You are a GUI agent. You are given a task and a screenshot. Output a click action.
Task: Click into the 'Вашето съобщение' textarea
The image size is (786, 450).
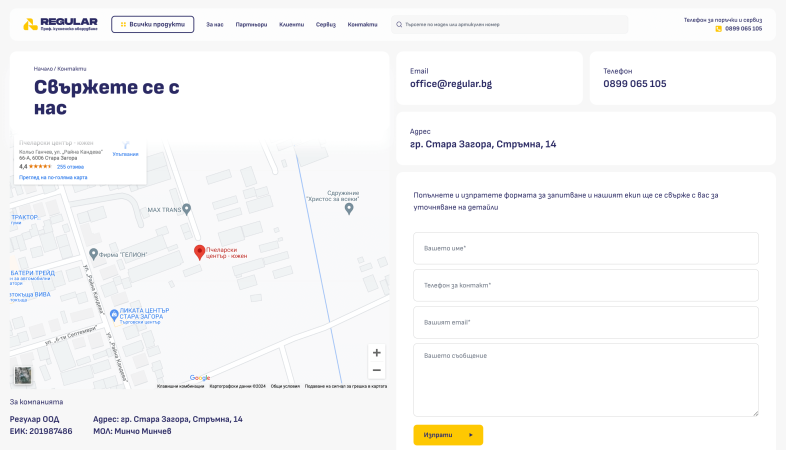(x=585, y=380)
